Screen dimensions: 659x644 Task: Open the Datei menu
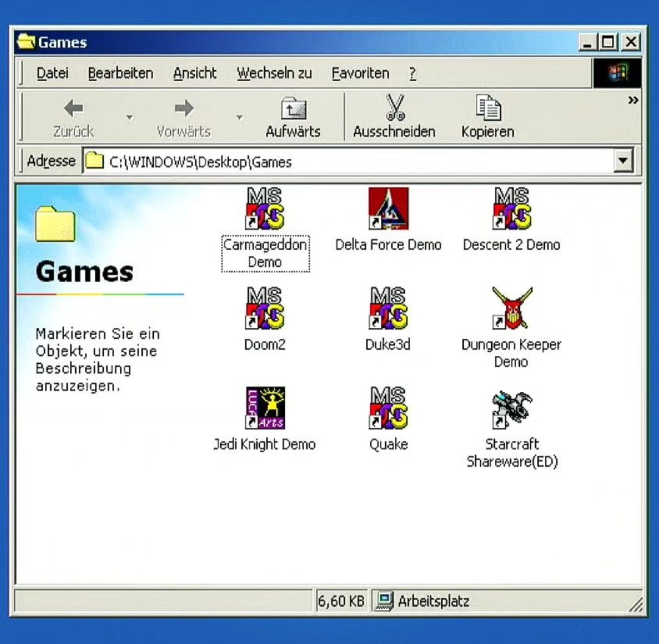tap(52, 74)
